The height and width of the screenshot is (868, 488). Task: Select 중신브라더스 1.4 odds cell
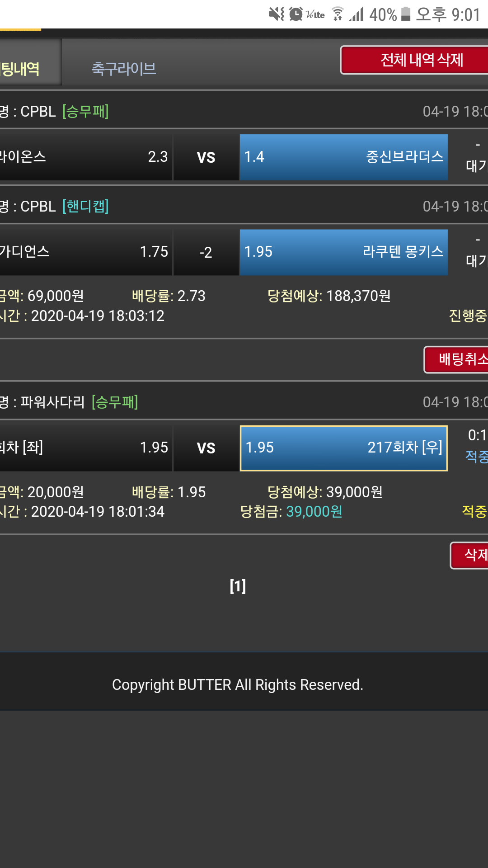[x=343, y=157]
